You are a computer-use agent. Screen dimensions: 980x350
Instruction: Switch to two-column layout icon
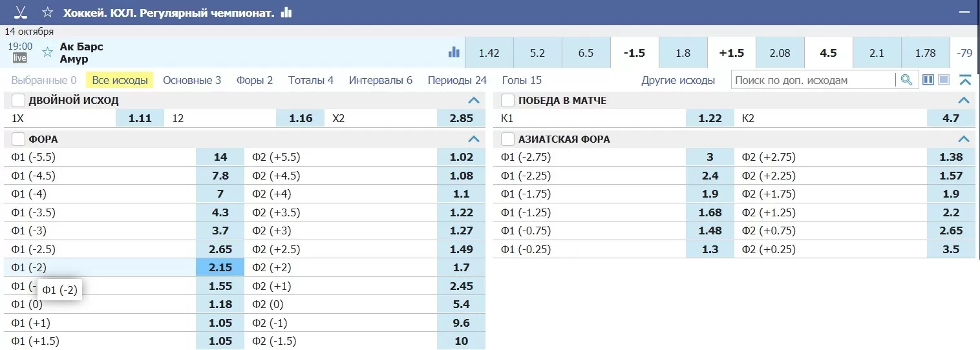[x=928, y=80]
